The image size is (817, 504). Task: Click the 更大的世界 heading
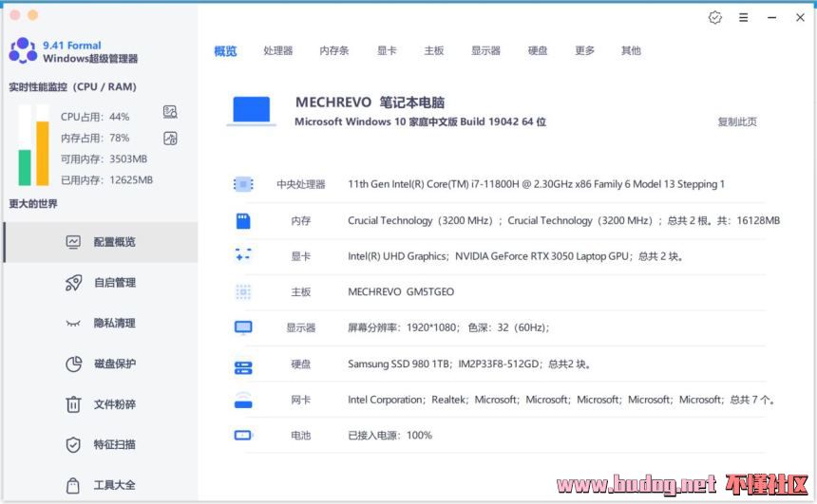coord(33,203)
